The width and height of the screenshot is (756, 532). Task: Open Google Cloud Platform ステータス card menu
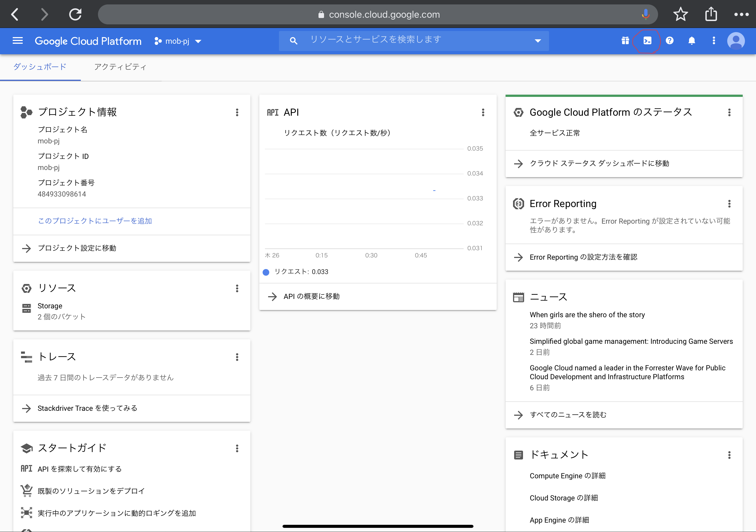point(729,112)
